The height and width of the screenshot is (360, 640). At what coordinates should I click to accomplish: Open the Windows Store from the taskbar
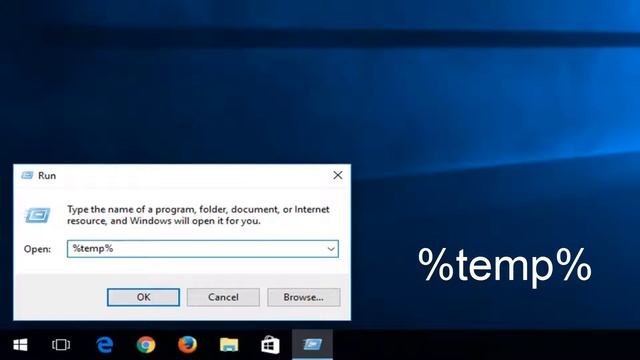pos(270,345)
